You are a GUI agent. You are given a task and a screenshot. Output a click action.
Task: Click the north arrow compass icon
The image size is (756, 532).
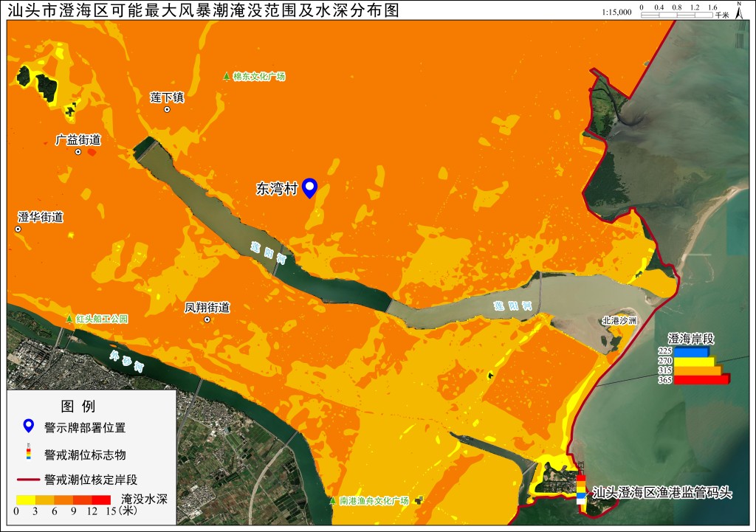tap(738, 10)
